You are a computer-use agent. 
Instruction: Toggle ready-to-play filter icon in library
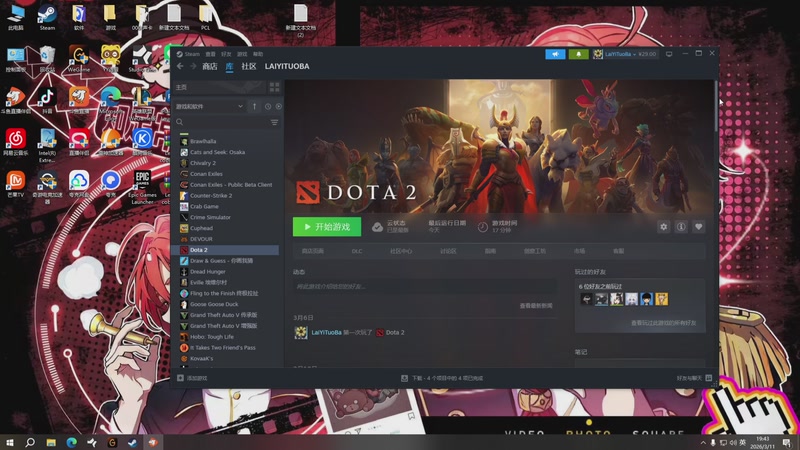pos(279,107)
